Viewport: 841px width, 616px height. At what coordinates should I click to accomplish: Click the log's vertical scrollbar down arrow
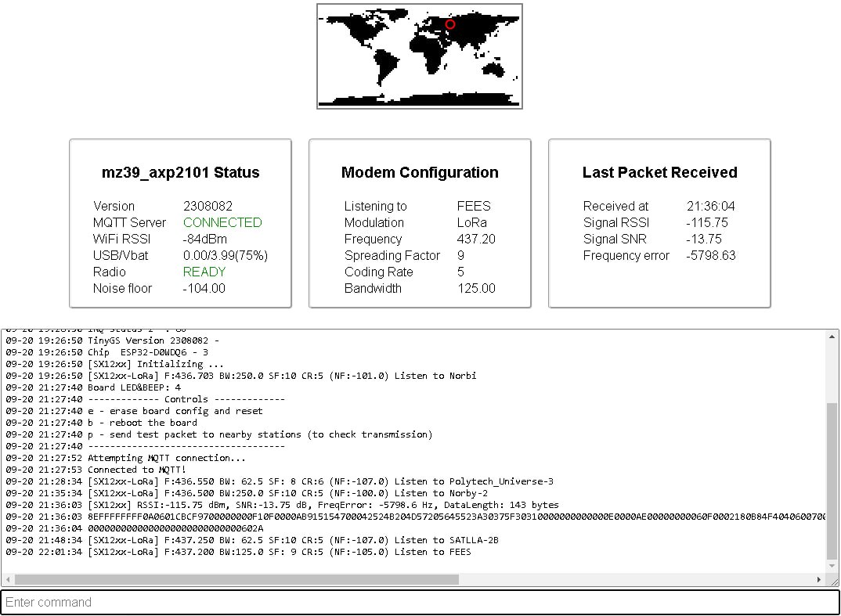coord(832,567)
